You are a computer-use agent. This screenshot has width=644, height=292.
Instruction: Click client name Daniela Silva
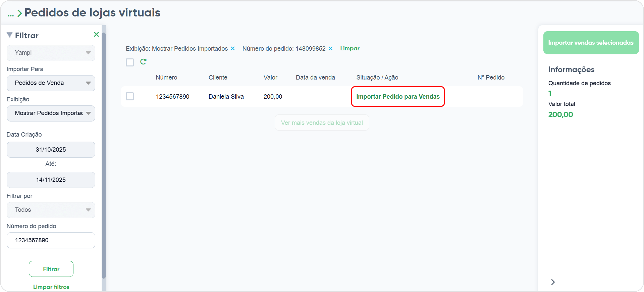226,97
